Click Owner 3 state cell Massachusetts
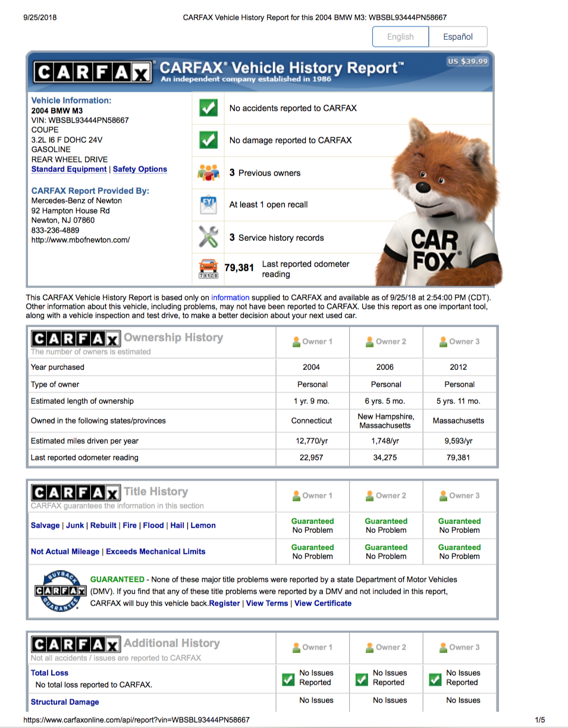 tap(459, 421)
